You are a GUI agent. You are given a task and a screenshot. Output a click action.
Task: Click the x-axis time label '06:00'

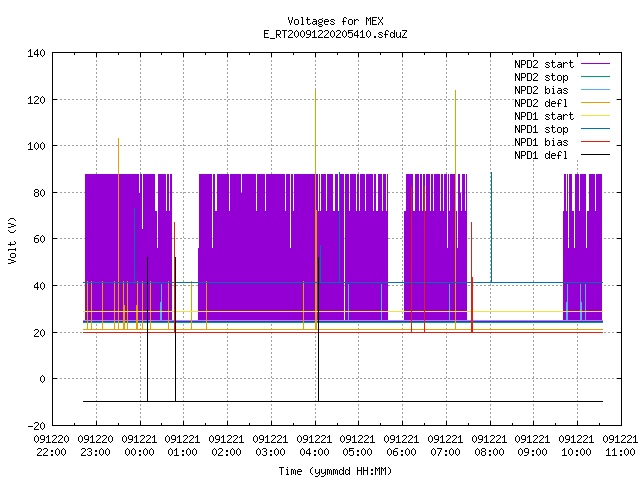[x=402, y=452]
